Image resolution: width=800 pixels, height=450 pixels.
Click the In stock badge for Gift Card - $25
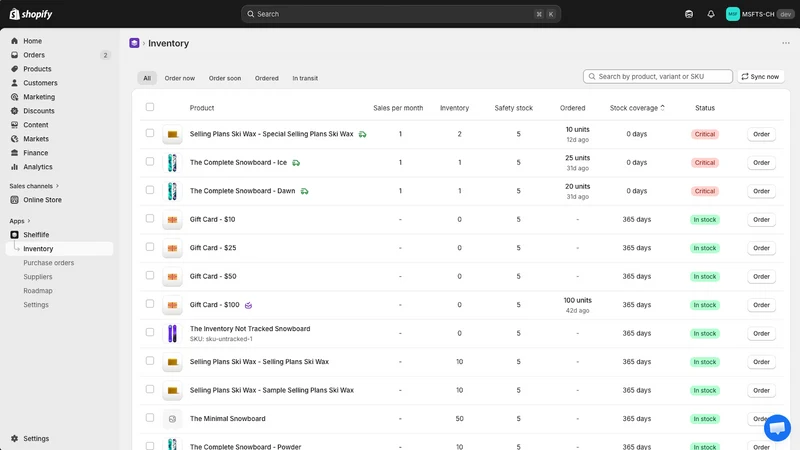(x=705, y=248)
